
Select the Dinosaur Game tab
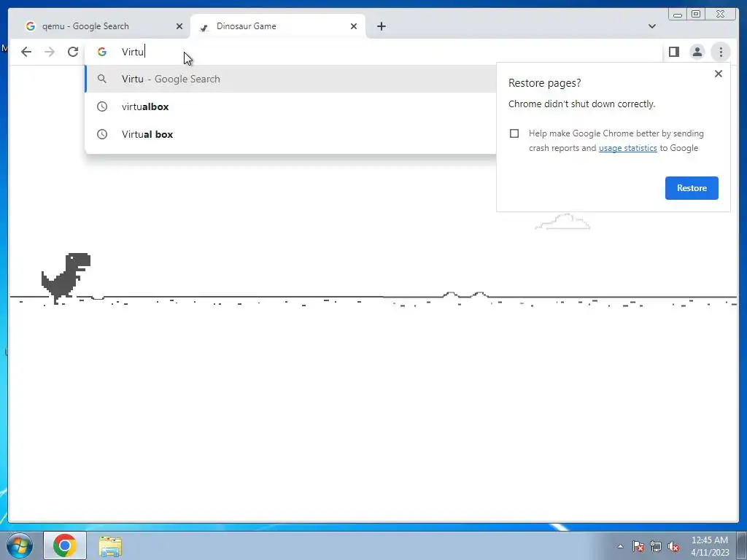pos(278,26)
